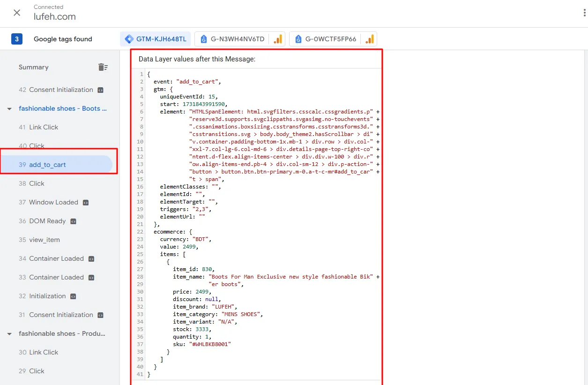Viewport: 588px width, 385px height.
Task: Click the item_variant: "N/A" line
Action: click(205, 322)
